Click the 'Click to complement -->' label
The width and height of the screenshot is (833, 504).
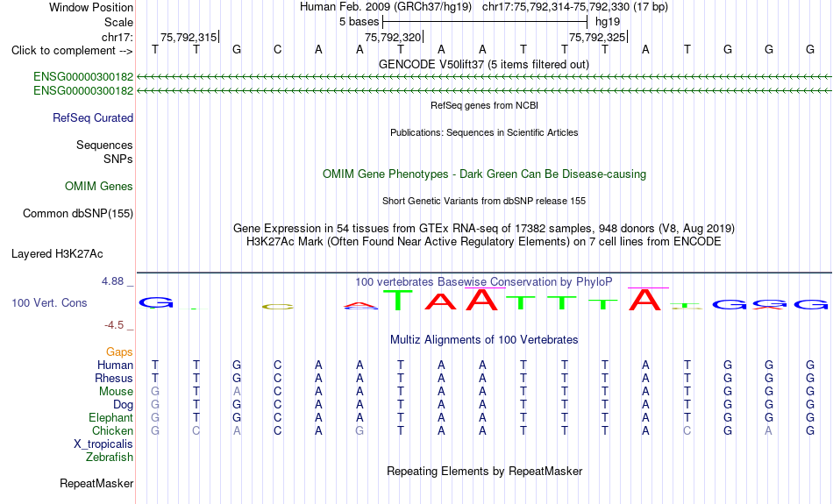click(x=72, y=51)
